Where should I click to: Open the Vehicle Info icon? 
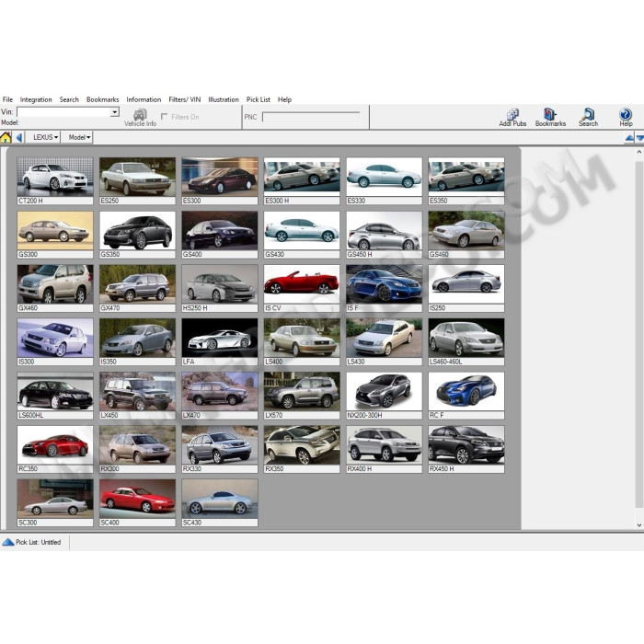point(140,117)
